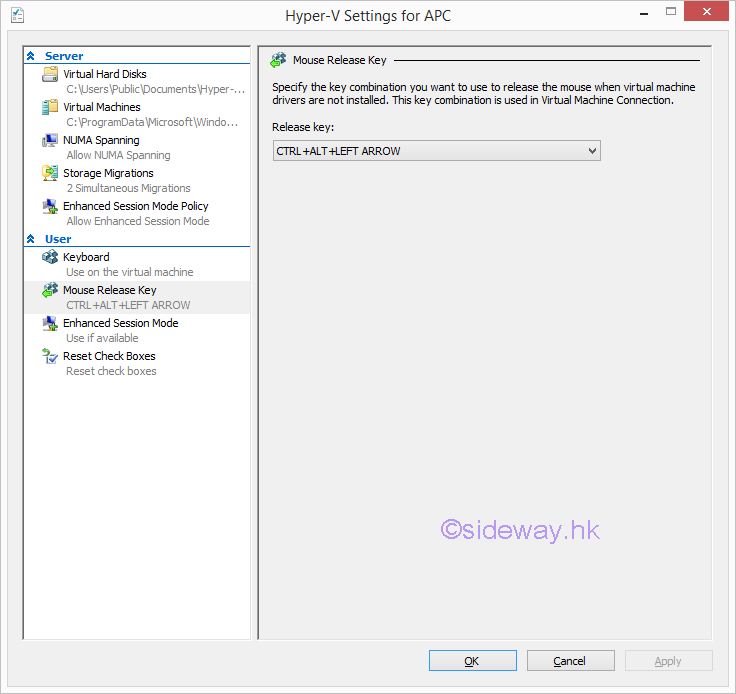The image size is (736, 694).
Task: Click the Storage Migrations icon
Action: [x=50, y=174]
